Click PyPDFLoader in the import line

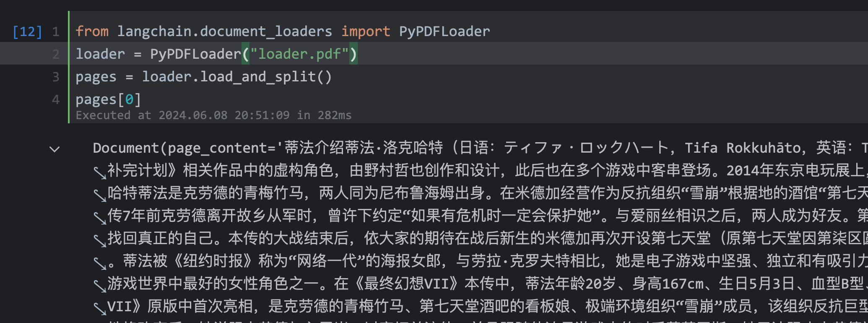pos(444,31)
